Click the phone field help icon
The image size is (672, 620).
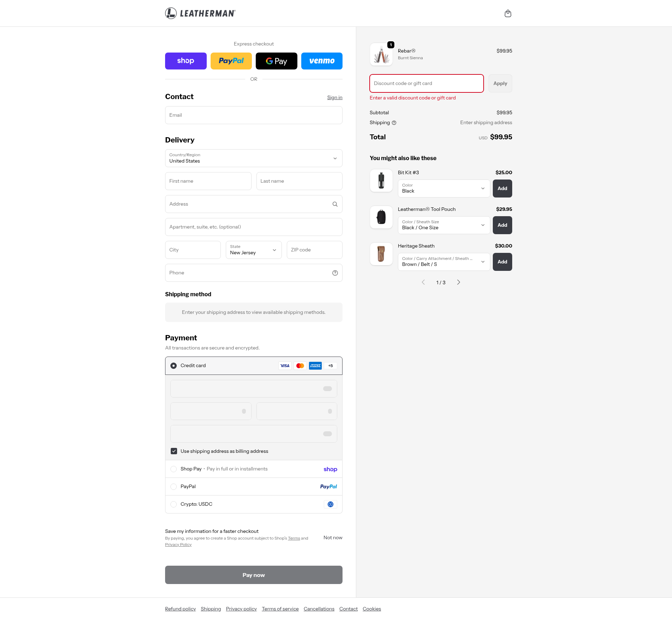click(x=335, y=273)
